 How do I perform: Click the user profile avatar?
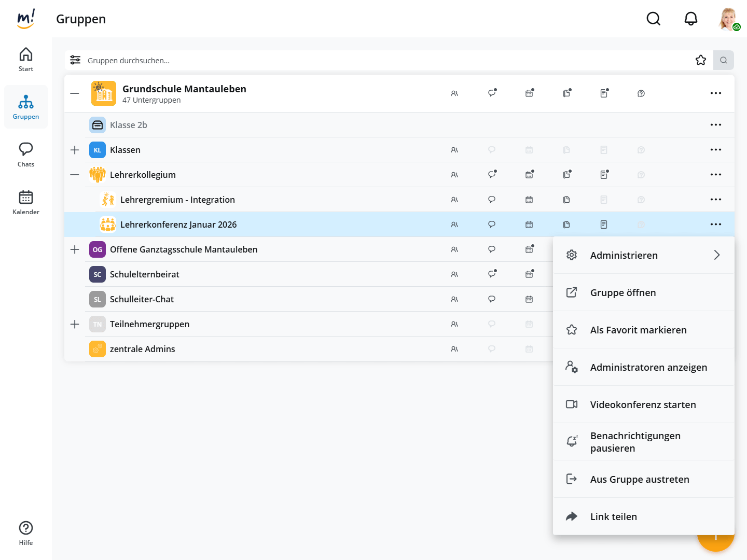click(x=728, y=19)
